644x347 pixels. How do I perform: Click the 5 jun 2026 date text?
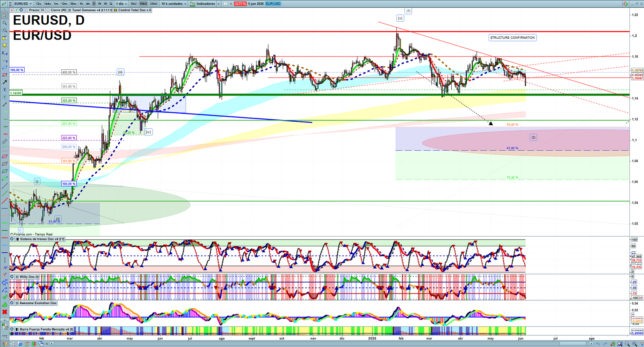click(x=256, y=4)
